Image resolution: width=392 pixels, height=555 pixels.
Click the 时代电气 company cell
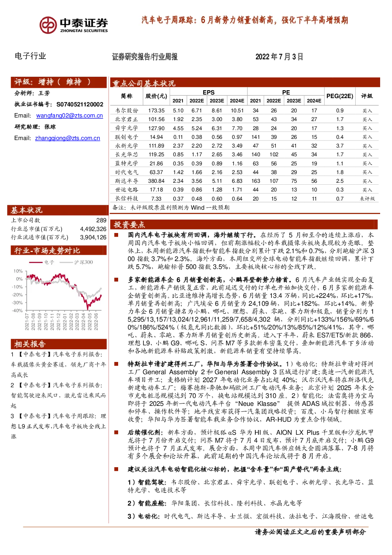126,172
